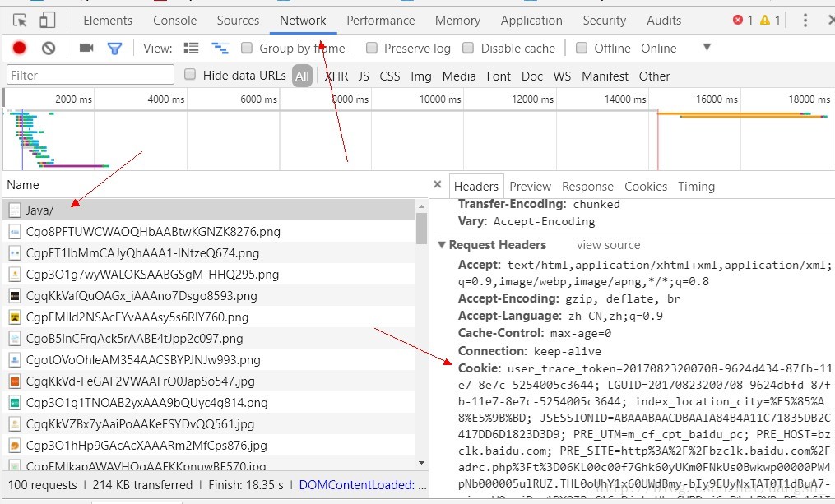Screen dimensions: 835x504
Task: Select the Java/ document request
Action: tap(209, 210)
